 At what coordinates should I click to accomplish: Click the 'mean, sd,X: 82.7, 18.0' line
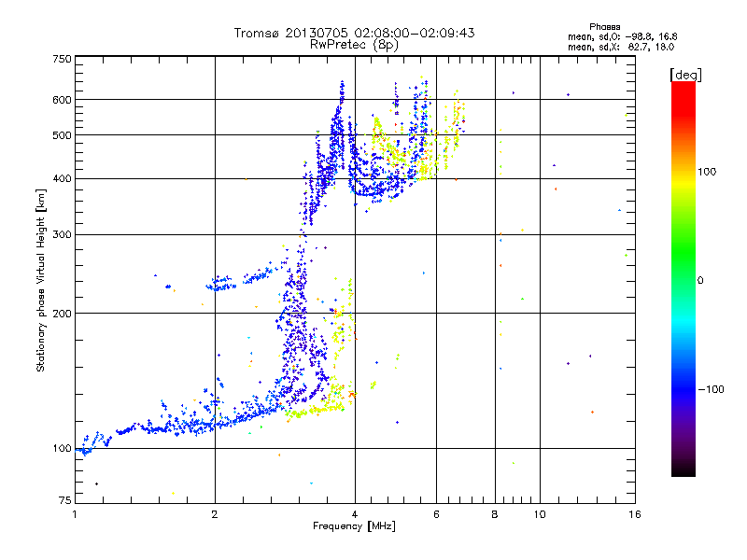pos(621,47)
